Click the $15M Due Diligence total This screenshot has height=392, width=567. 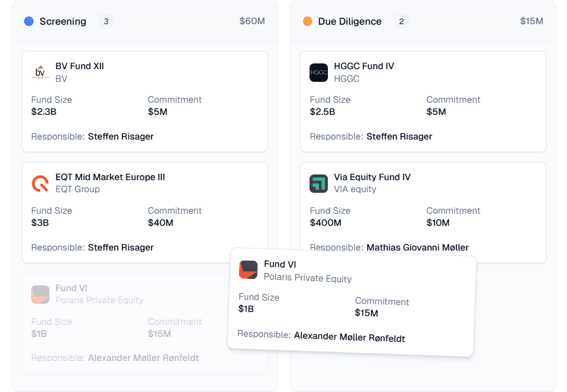[531, 21]
